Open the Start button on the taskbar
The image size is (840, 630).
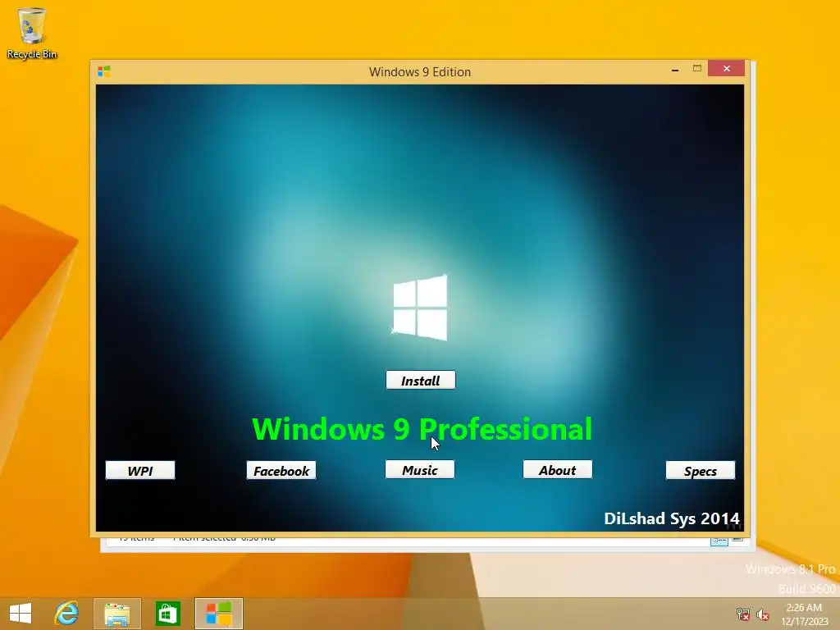21,613
